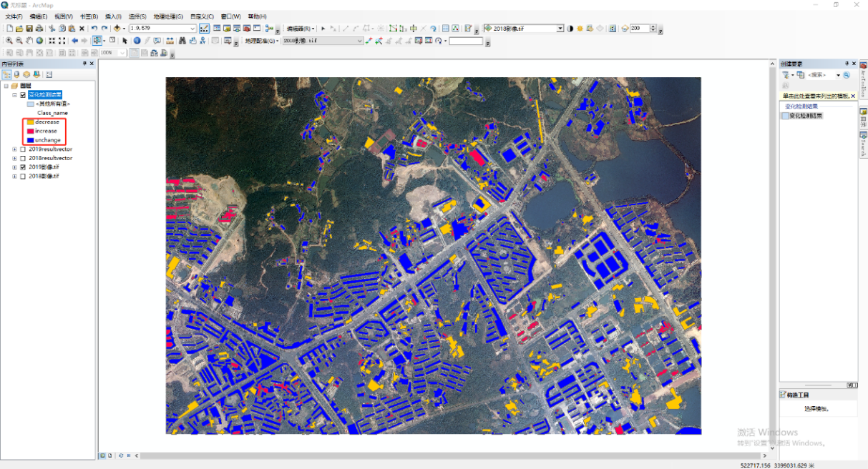Viewport: 868px width, 469px height.
Task: Open the 编辑器(R) editor dropdown button
Action: click(x=300, y=29)
